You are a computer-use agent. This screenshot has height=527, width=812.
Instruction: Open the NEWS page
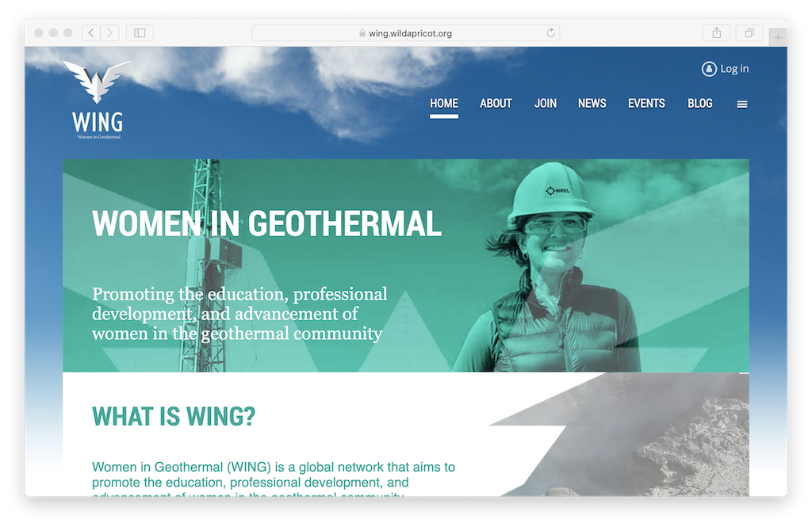tap(592, 103)
